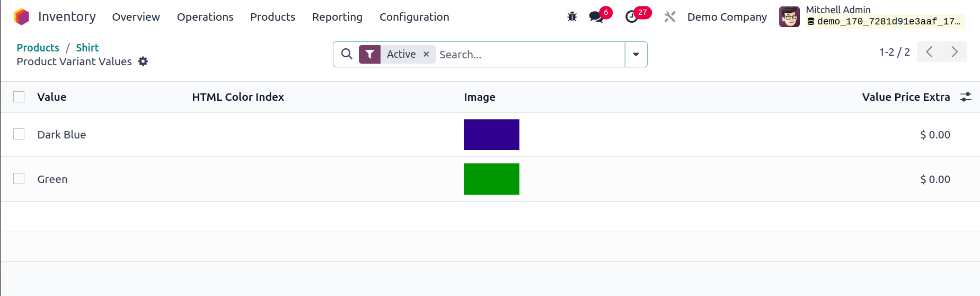Open the Operations menu

[205, 17]
